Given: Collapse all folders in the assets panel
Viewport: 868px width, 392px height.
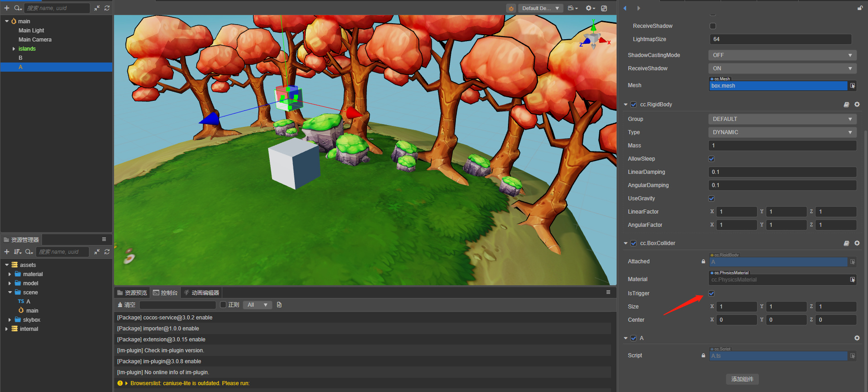Looking at the screenshot, I should (x=97, y=252).
